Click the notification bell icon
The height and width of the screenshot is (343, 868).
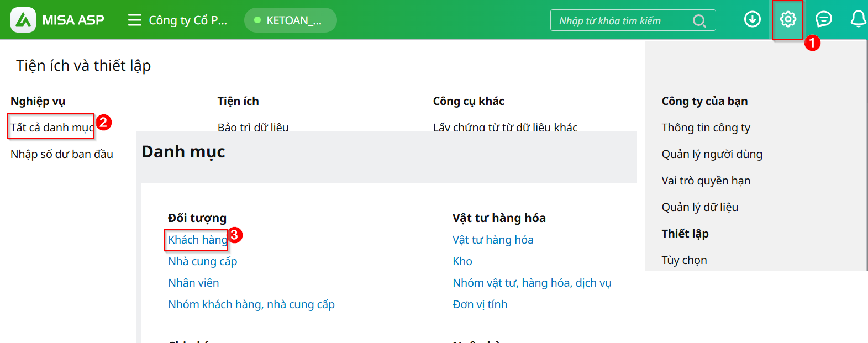(x=858, y=19)
